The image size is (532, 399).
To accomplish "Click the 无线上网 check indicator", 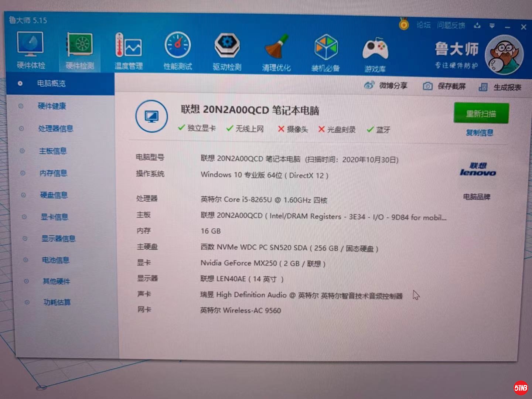I will coord(245,128).
